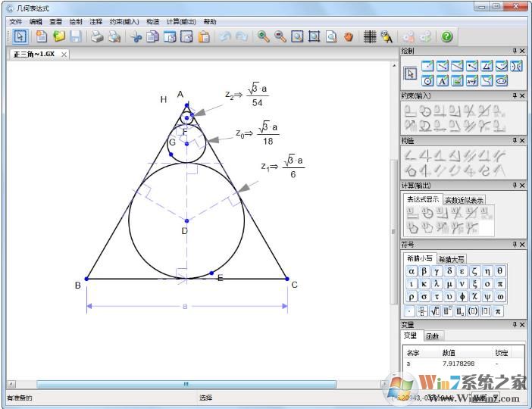Image resolution: width=532 pixels, height=409 pixels.
Task: Save the file with floppy disk icon
Action: pyautogui.click(x=76, y=36)
